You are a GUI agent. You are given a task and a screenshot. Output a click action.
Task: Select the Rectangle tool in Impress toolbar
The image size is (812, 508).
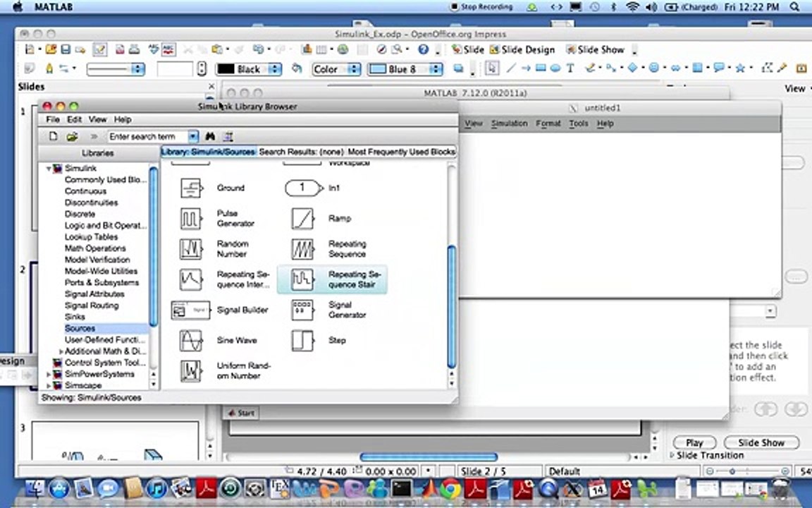(541, 68)
